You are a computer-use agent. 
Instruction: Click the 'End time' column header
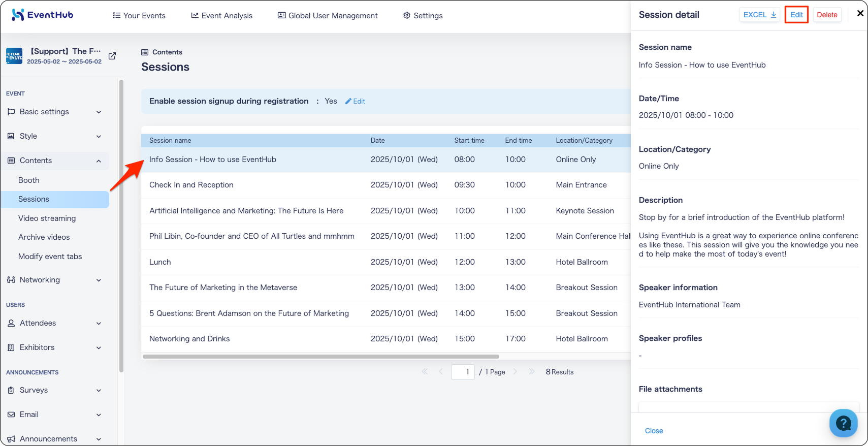pyautogui.click(x=519, y=141)
